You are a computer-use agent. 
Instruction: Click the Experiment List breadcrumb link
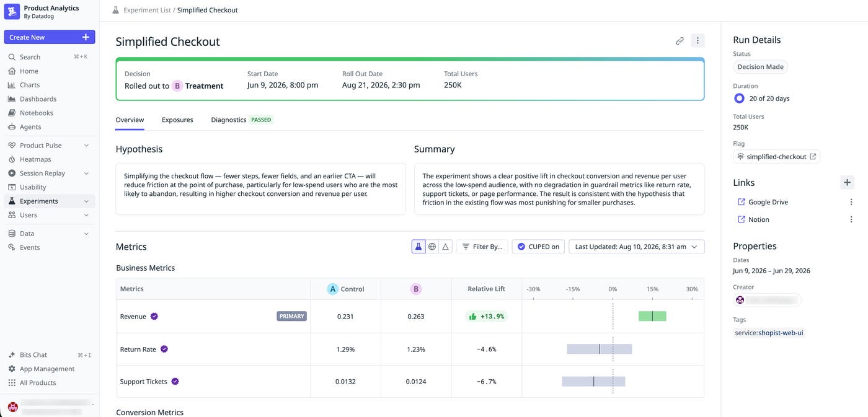coord(146,10)
